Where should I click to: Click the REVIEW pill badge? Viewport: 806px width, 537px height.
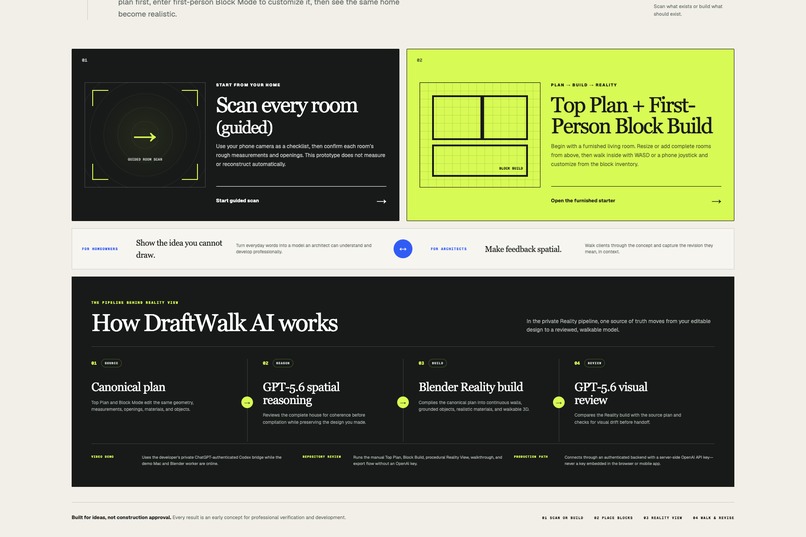pos(594,363)
